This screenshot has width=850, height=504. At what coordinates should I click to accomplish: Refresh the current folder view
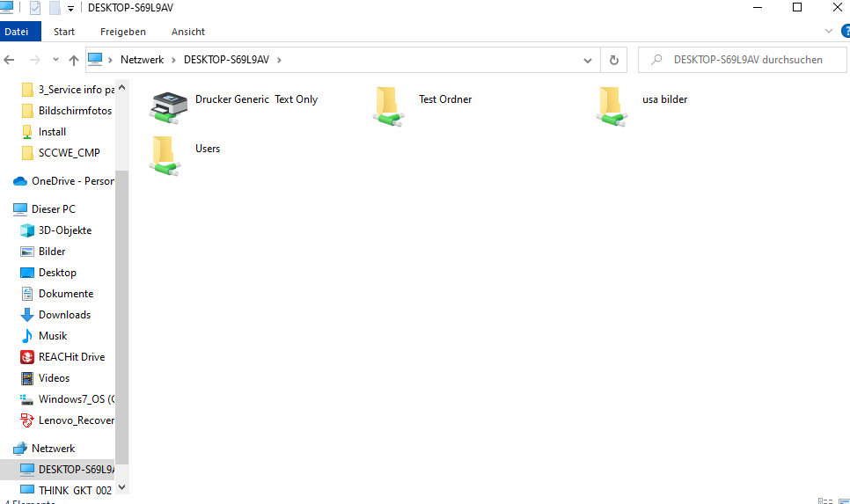tap(613, 60)
